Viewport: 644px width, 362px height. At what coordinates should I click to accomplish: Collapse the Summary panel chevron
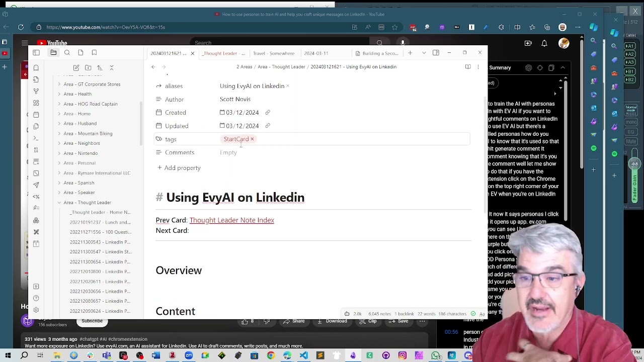pyautogui.click(x=562, y=68)
